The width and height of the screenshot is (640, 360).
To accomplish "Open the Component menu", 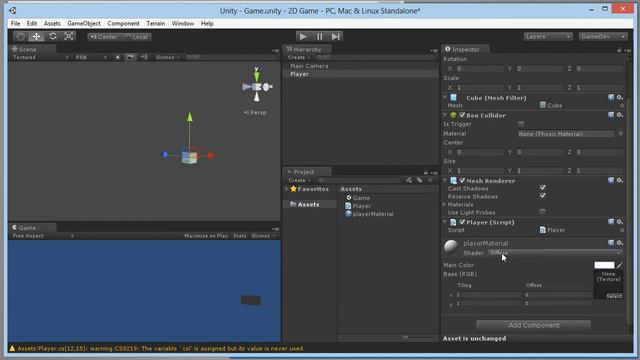I will pos(123,23).
